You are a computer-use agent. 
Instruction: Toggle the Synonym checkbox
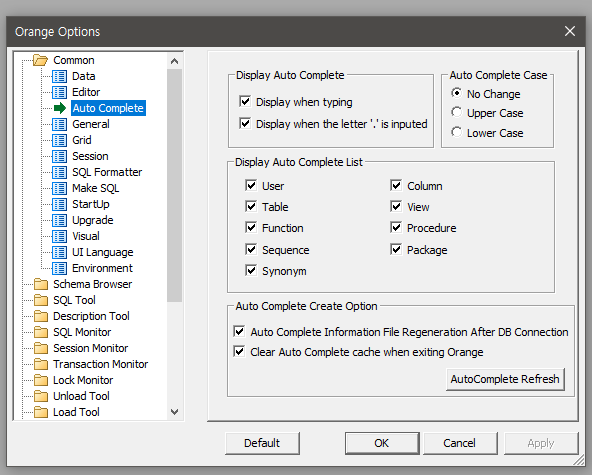(x=251, y=270)
